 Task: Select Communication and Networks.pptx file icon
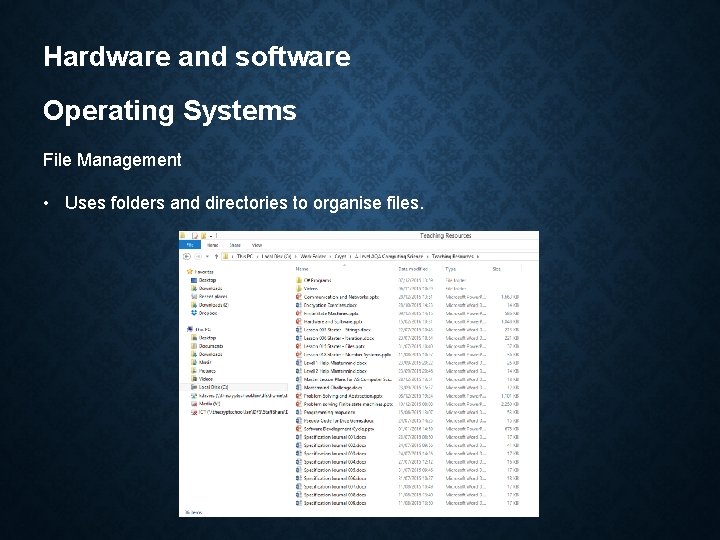pos(299,297)
